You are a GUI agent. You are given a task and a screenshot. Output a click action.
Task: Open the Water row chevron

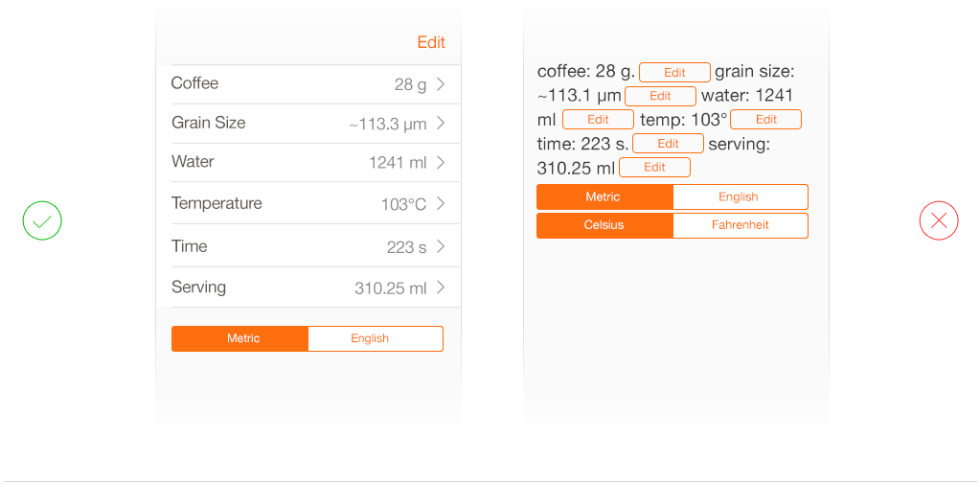coord(441,163)
